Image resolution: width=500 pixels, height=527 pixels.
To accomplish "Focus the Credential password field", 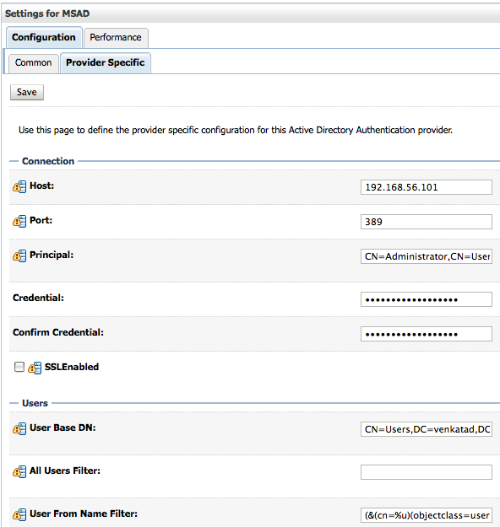I will pyautogui.click(x=426, y=299).
